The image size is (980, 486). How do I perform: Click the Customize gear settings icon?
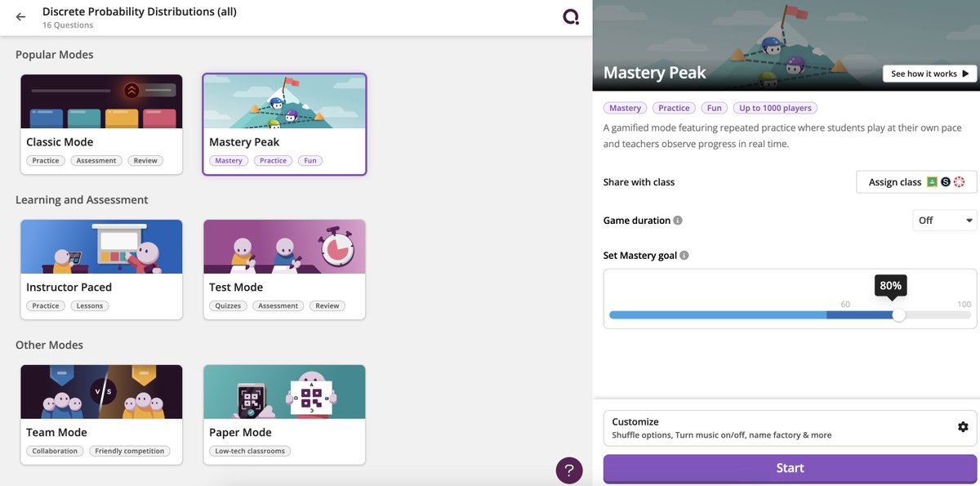point(963,427)
